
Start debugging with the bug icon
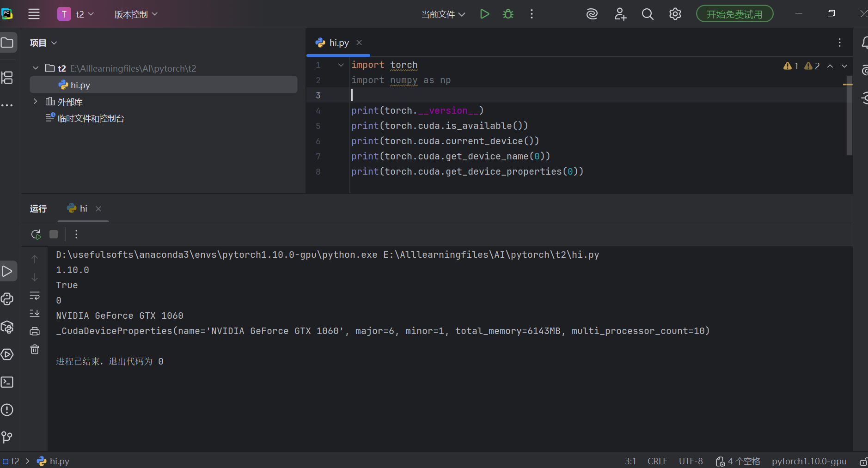click(x=508, y=14)
